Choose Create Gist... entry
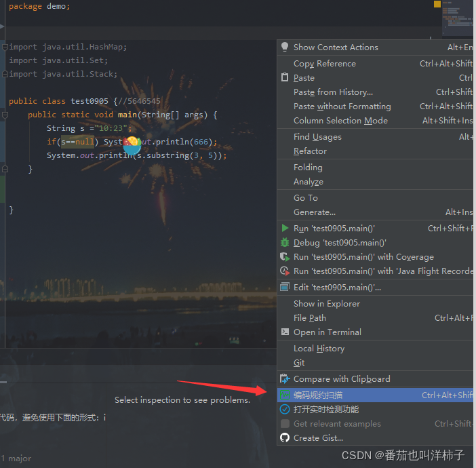Screen dimensions: 476x468 pos(375,438)
